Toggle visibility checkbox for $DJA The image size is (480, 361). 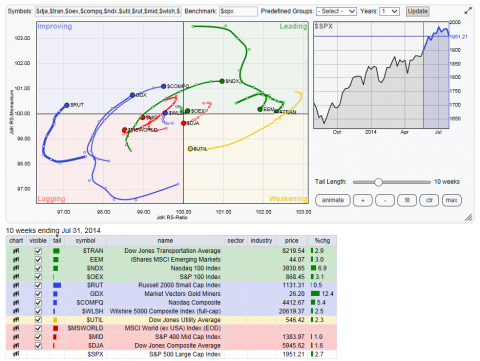38,346
